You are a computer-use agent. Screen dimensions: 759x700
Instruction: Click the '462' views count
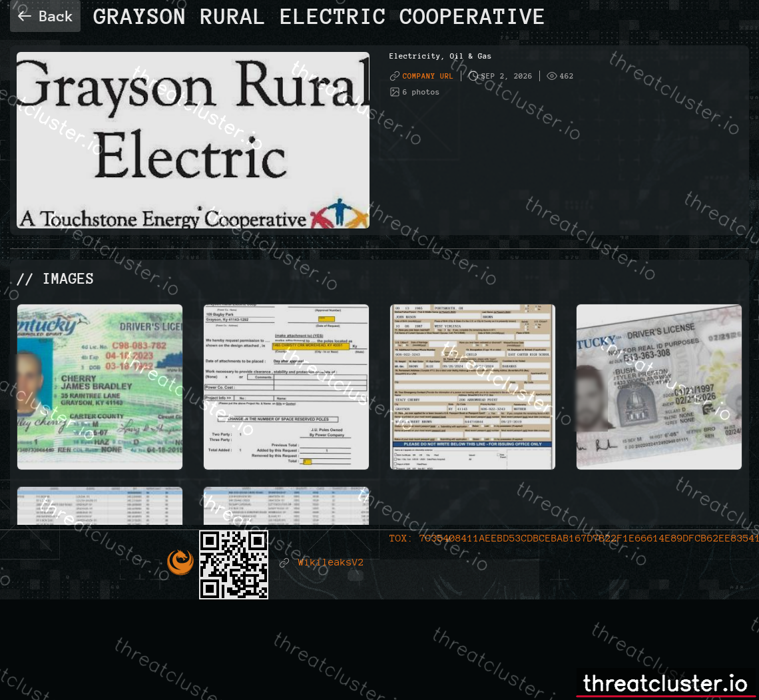click(x=567, y=76)
